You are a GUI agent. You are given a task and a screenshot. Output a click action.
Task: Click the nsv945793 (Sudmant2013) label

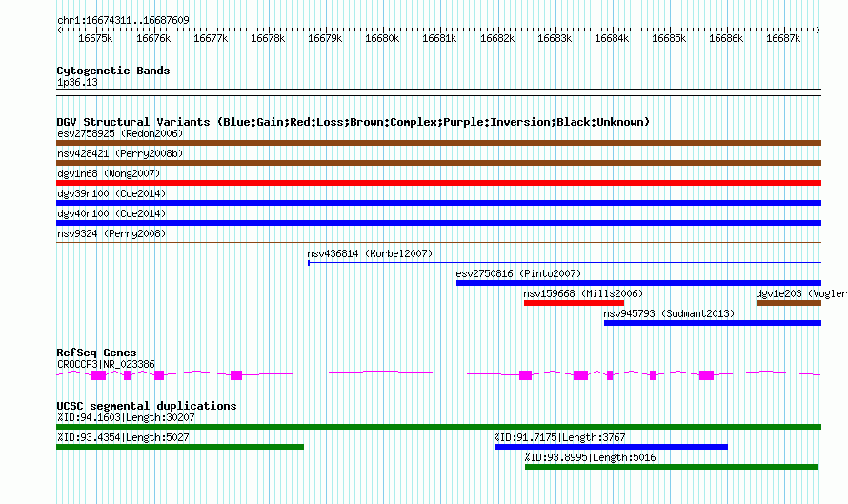pyautogui.click(x=669, y=313)
